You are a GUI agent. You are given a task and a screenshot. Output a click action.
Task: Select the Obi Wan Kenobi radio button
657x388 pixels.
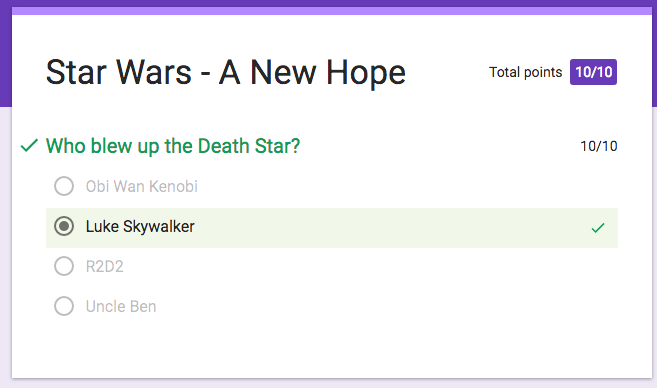point(64,186)
